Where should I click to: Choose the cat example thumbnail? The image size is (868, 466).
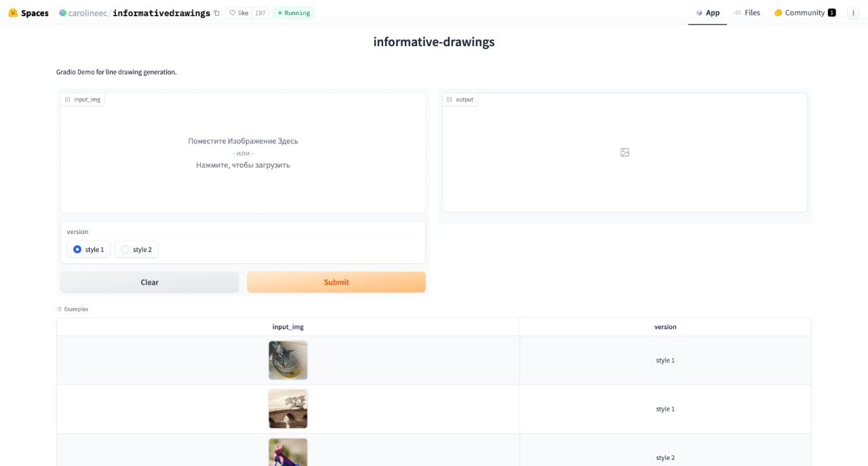pos(288,360)
